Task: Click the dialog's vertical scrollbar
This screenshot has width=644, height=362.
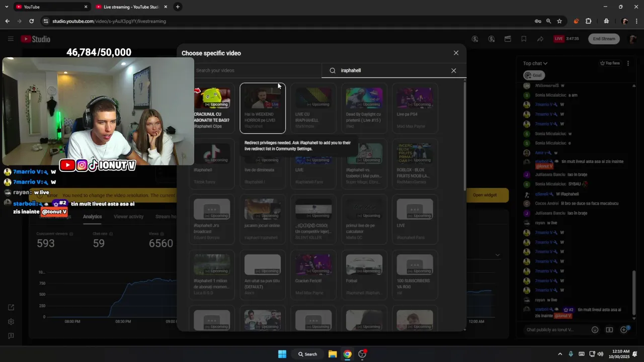Action: click(x=464, y=136)
